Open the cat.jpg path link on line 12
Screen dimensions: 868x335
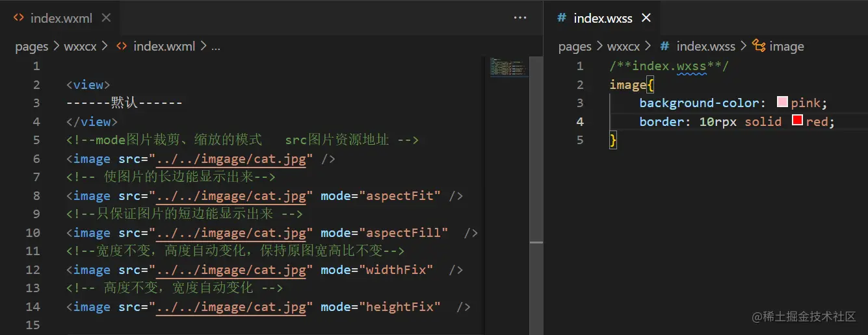pyautogui.click(x=231, y=269)
